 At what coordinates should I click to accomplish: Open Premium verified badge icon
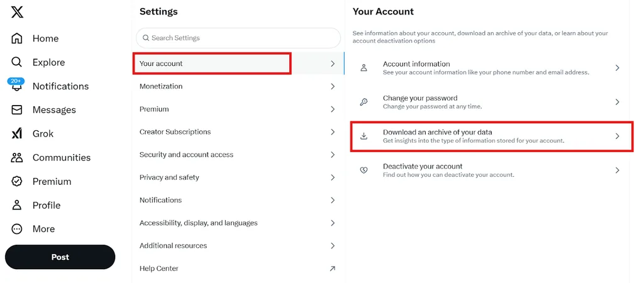(17, 181)
